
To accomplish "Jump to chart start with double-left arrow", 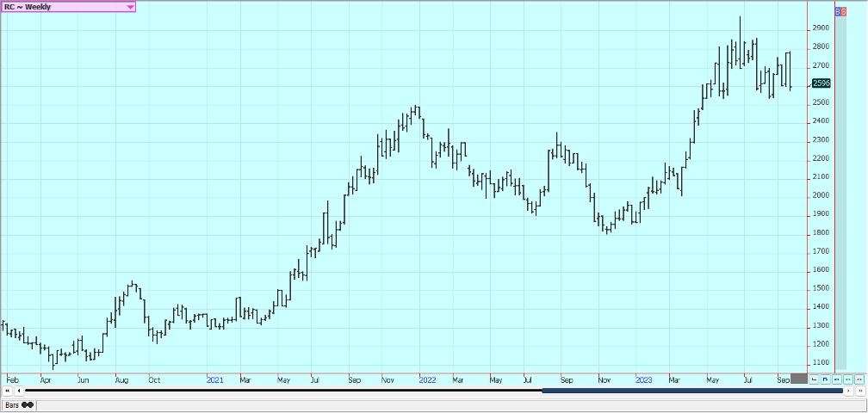I will (x=7, y=391).
